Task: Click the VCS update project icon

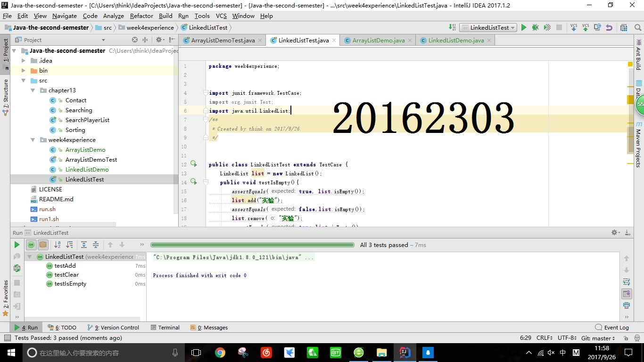Action: [x=574, y=27]
